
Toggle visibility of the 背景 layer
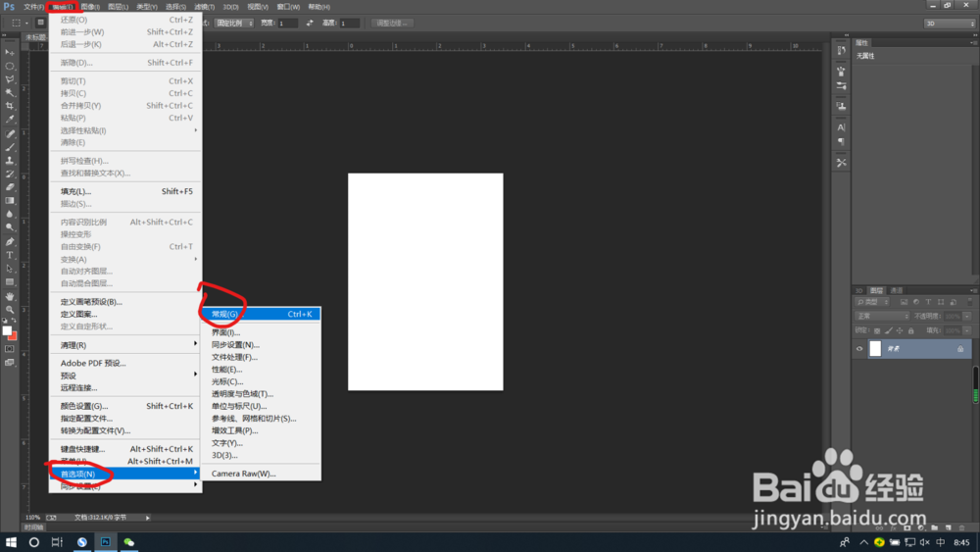(859, 349)
